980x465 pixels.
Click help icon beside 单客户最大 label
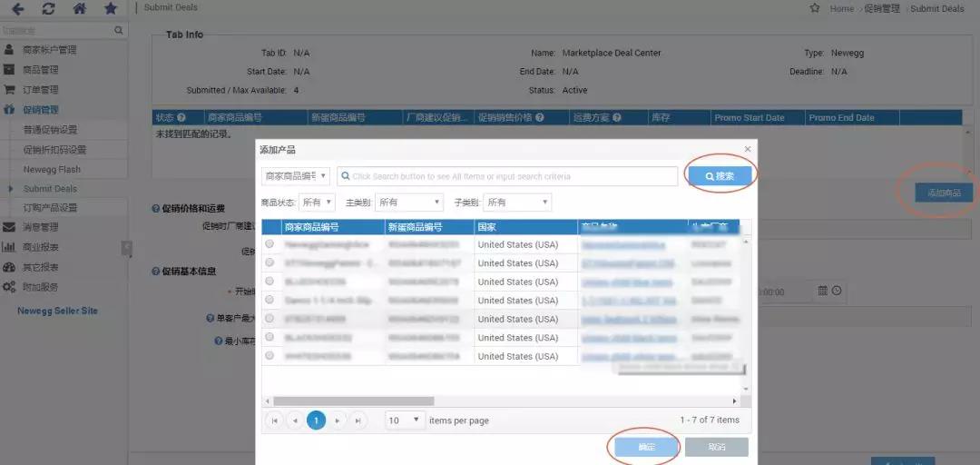point(211,318)
